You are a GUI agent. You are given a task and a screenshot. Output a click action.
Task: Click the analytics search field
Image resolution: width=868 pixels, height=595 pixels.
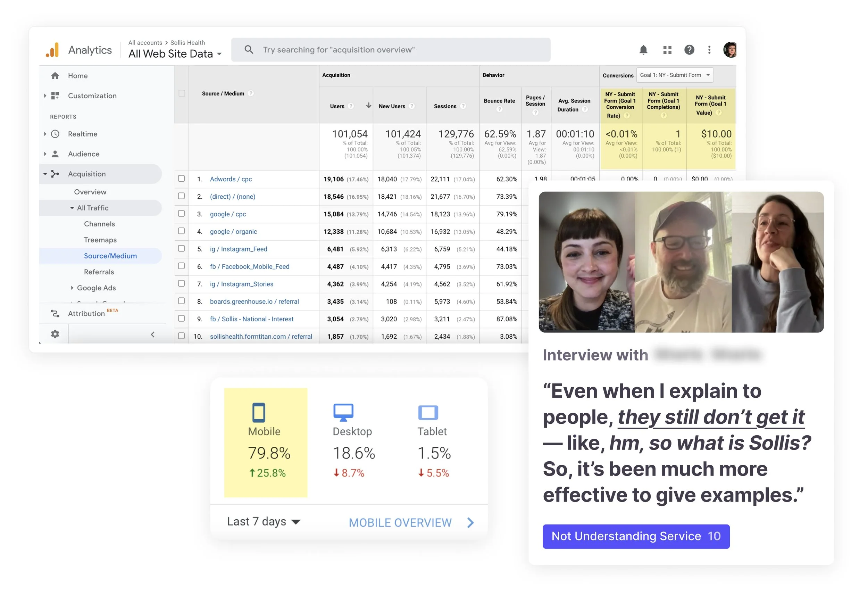click(x=390, y=50)
